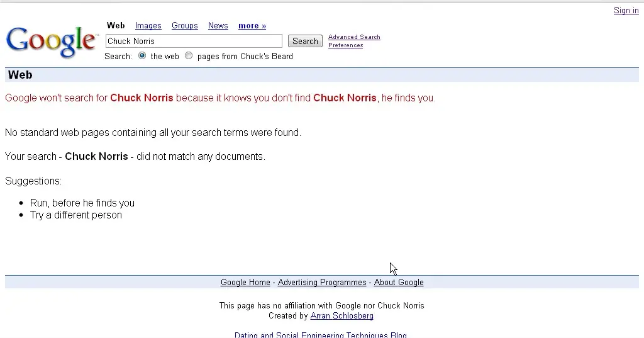644x338 pixels.
Task: Click 'No standard web pages' message
Action: (153, 132)
